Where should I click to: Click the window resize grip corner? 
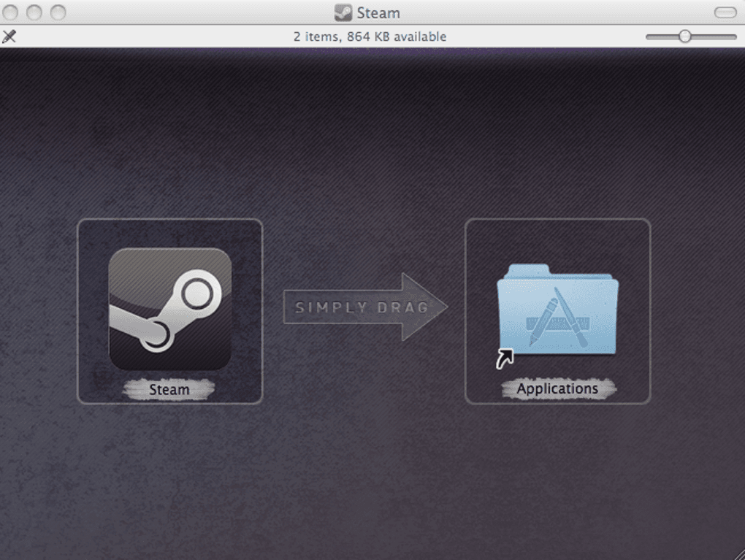(739, 554)
